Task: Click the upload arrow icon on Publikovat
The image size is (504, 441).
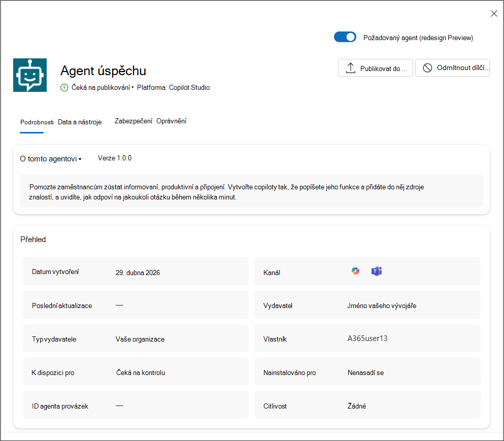Action: click(x=350, y=68)
